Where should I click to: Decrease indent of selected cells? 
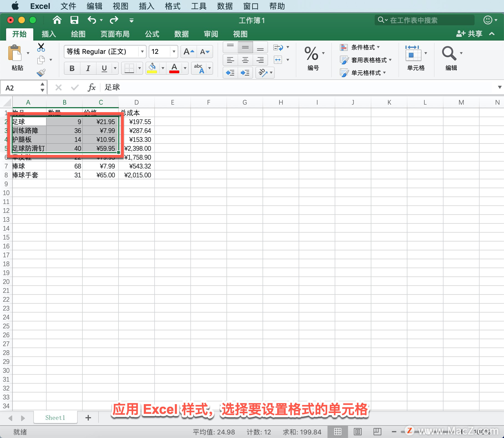click(230, 73)
